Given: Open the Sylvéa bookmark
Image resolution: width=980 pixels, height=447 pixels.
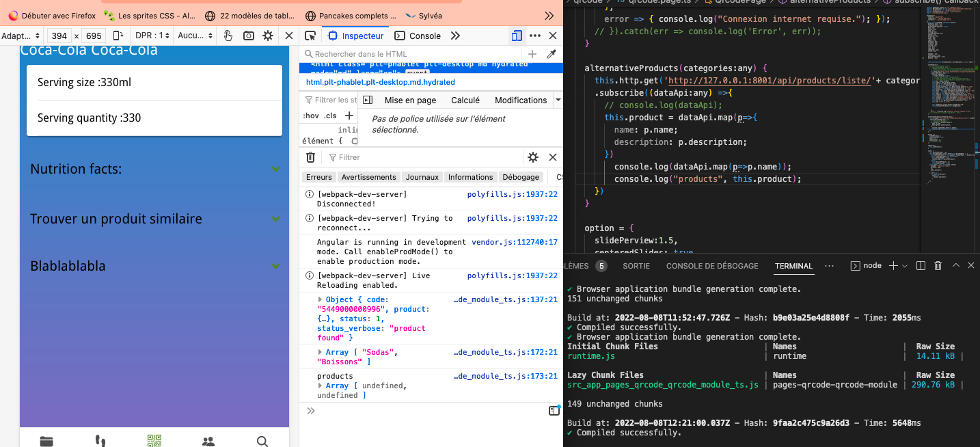Looking at the screenshot, I should point(424,15).
